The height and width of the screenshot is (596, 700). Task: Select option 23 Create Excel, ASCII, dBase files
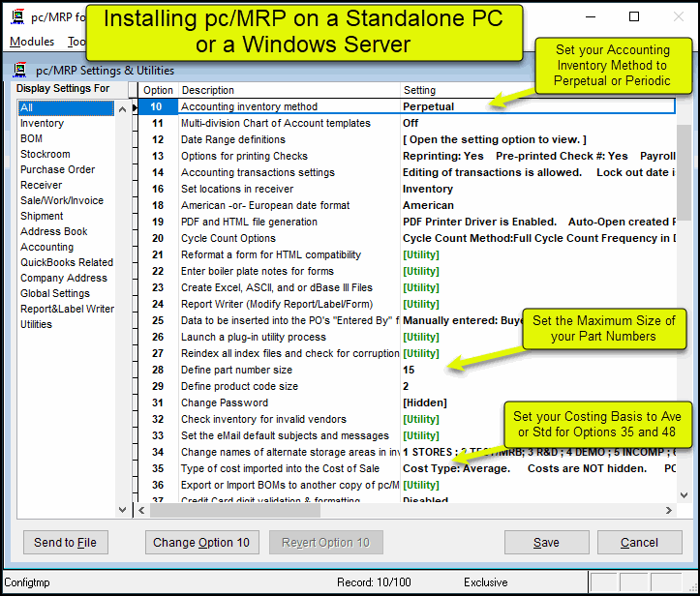click(407, 287)
